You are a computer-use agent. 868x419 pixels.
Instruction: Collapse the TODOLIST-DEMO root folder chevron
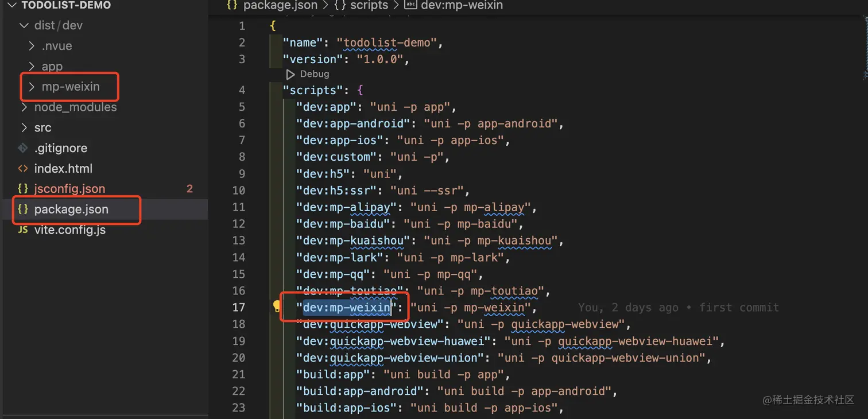tap(11, 5)
